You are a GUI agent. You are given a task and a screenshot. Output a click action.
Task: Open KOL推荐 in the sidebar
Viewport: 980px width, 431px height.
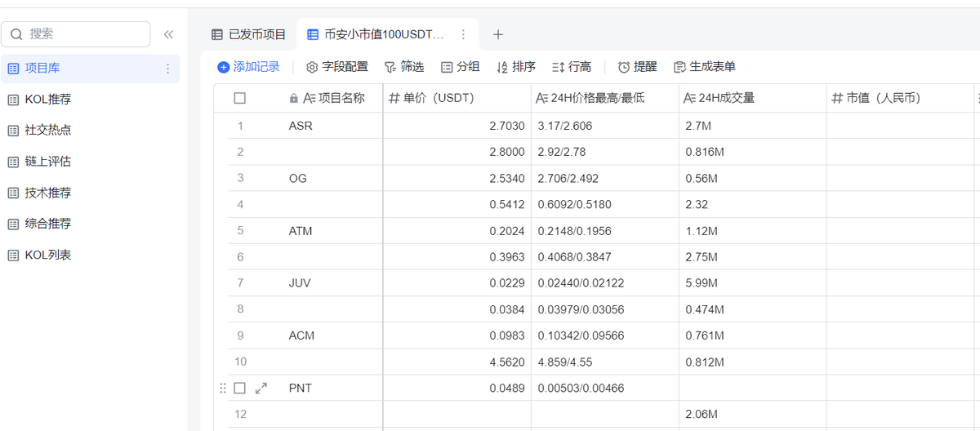(x=90, y=100)
